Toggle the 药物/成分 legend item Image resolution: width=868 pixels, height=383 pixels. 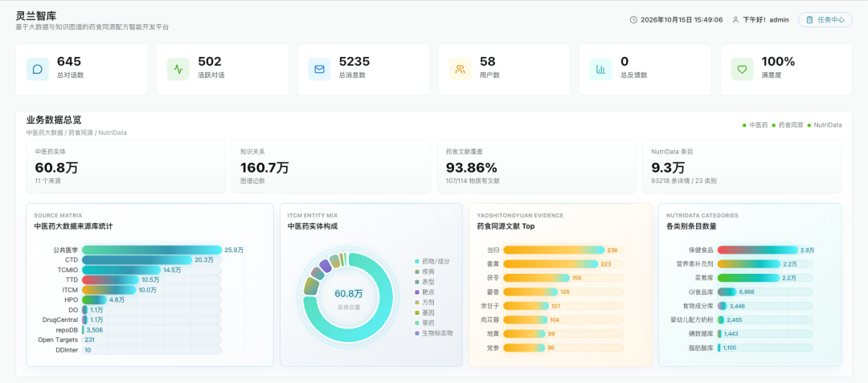(432, 261)
